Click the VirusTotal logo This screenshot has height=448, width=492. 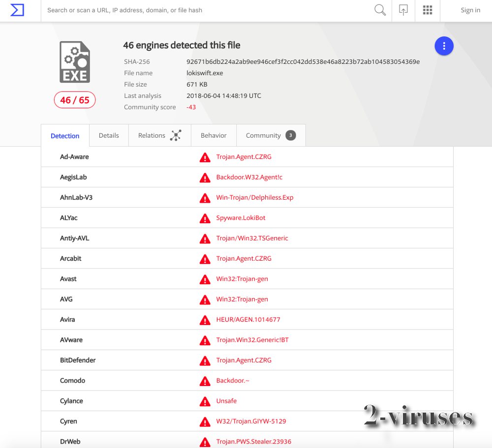pos(16,10)
